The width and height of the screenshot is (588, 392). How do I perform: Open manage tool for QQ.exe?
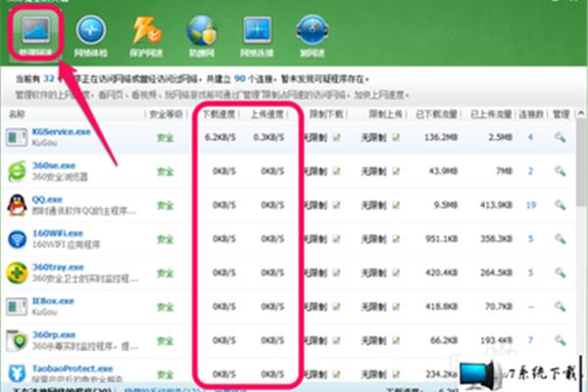tap(561, 205)
